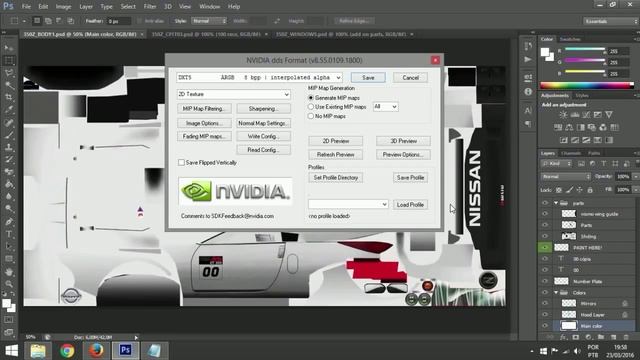Select Generate MIP maps radio button
The image size is (640, 360).
(x=311, y=98)
